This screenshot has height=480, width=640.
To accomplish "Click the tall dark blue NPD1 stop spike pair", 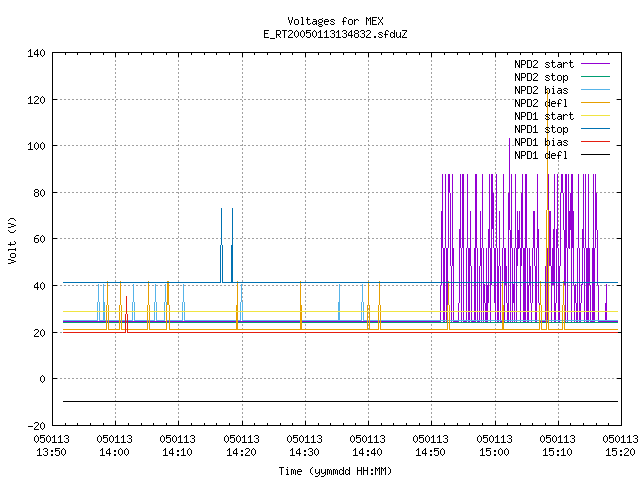I will (x=227, y=245).
